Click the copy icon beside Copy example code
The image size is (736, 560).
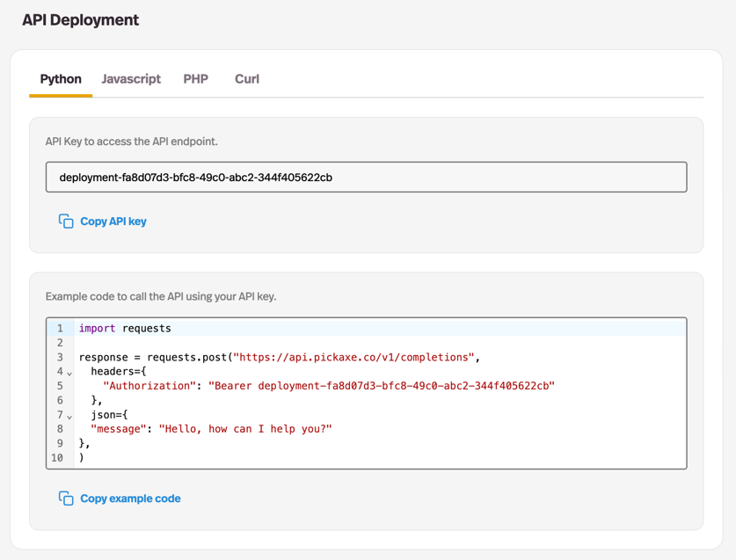tap(67, 498)
